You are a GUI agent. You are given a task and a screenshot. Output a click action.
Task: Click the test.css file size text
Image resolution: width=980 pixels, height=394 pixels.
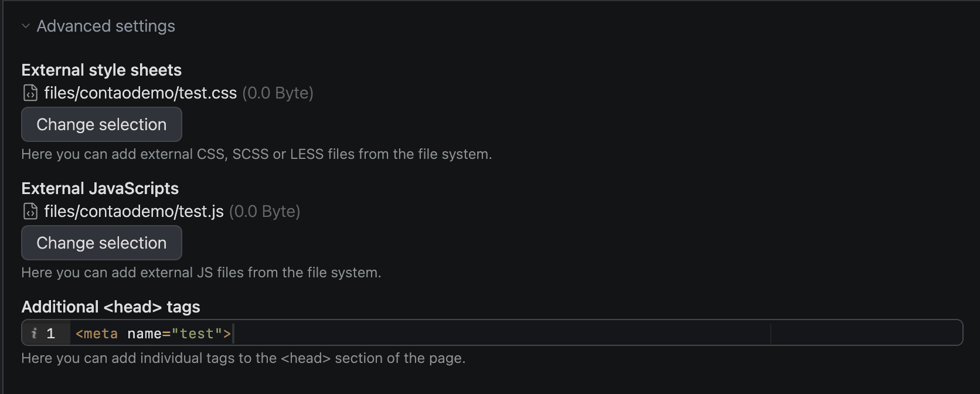tap(278, 93)
